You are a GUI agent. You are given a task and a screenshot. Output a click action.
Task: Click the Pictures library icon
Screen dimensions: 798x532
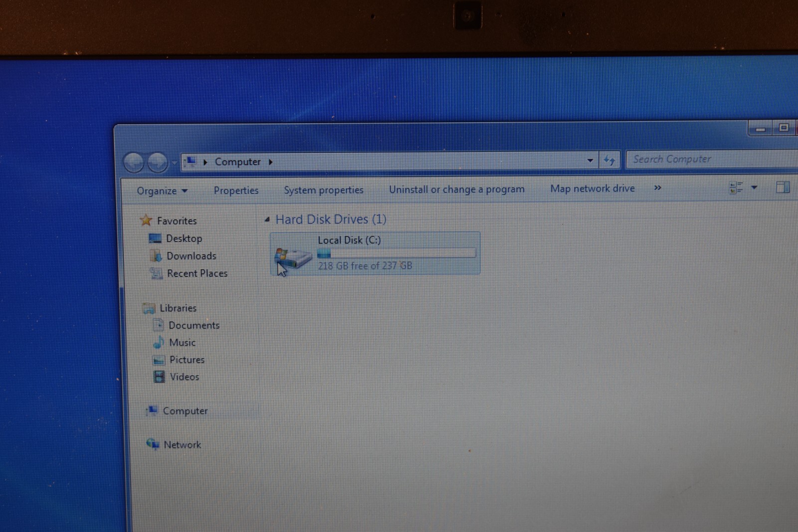coord(159,360)
